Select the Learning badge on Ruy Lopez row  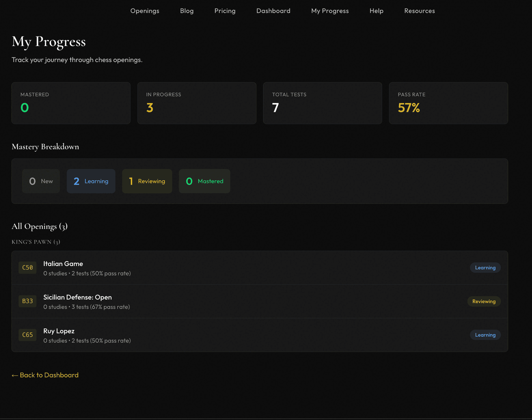pyautogui.click(x=485, y=335)
